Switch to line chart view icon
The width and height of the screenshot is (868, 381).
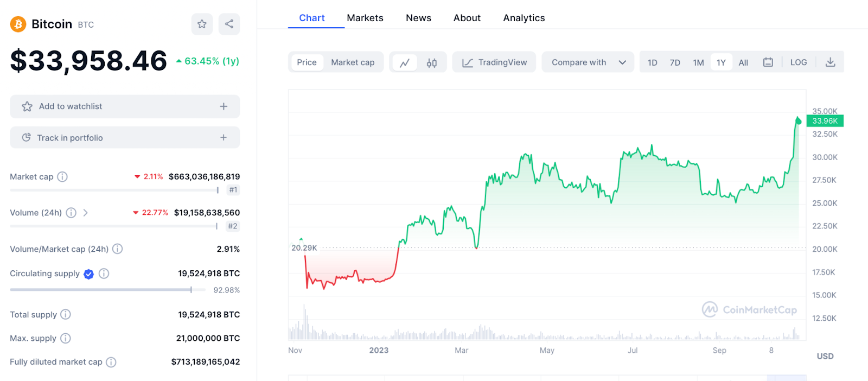coord(405,62)
